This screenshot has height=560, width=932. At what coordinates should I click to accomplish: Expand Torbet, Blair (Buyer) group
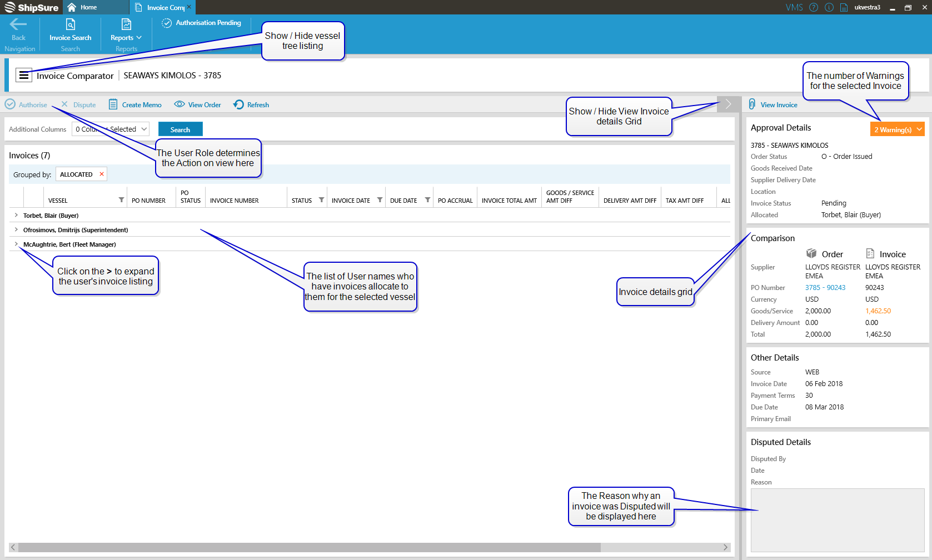pos(16,215)
